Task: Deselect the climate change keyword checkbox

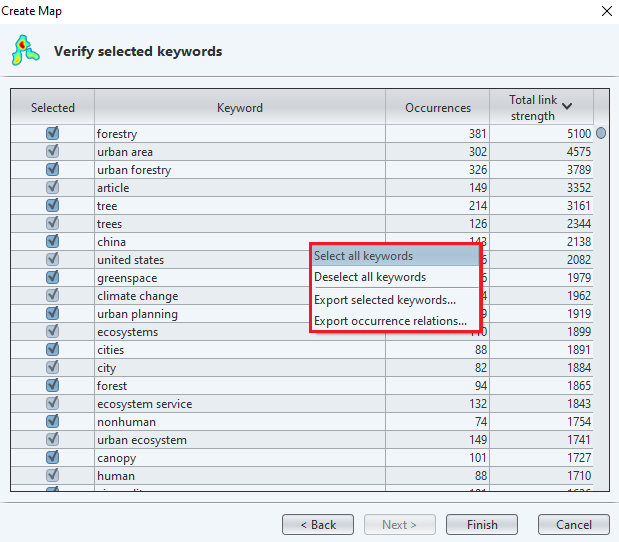Action: [52, 295]
